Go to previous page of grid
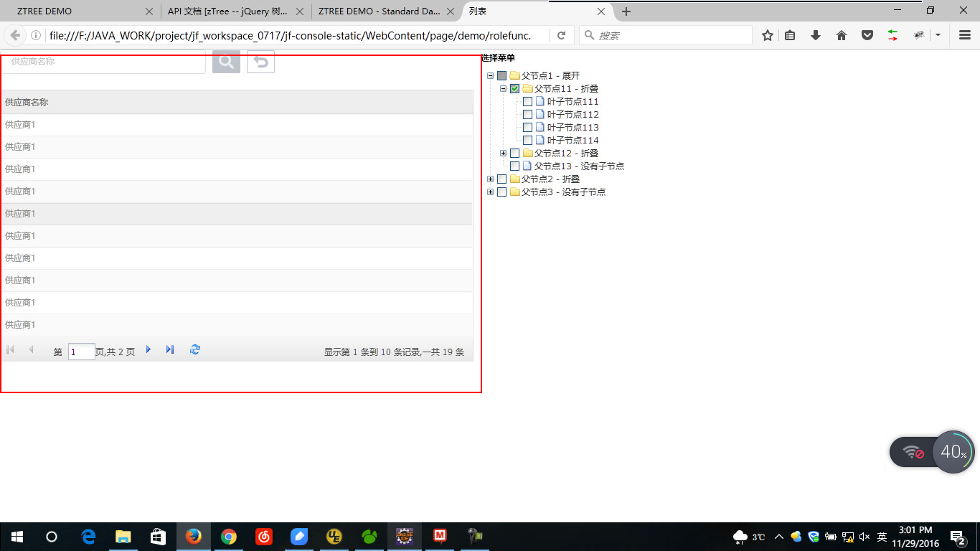Viewport: 980px width, 551px height. pos(31,349)
